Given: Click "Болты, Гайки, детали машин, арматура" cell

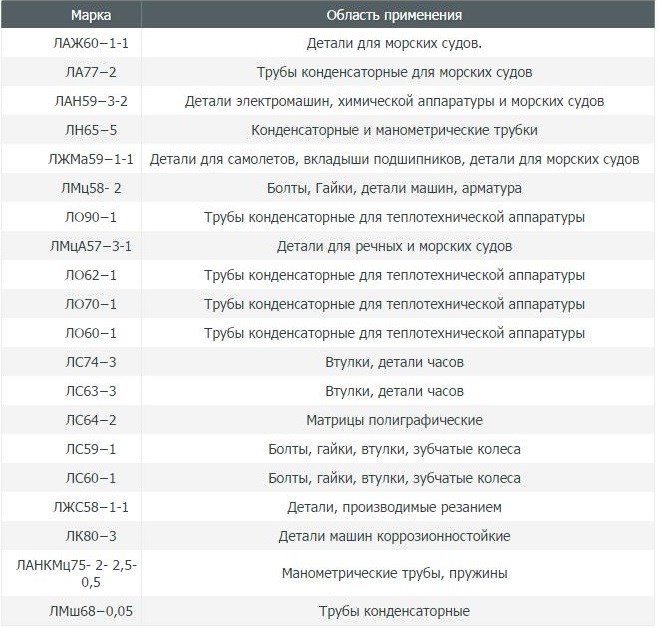Looking at the screenshot, I should pos(394,188).
